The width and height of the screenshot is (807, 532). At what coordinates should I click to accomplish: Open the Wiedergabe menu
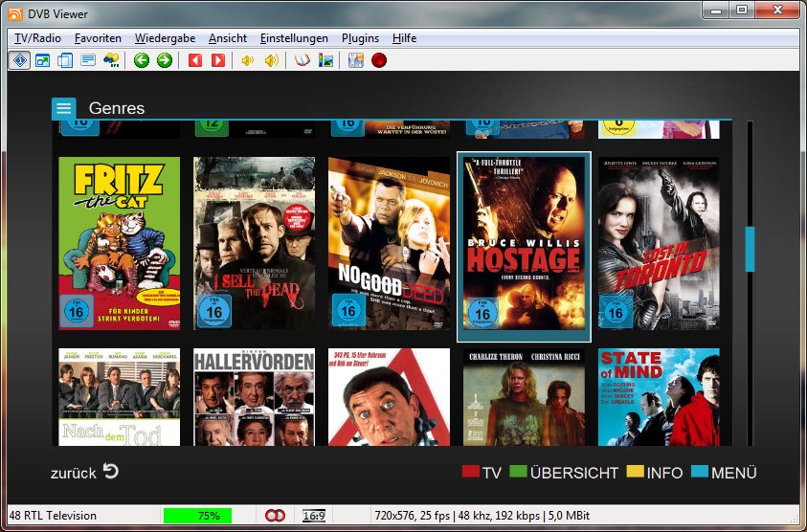point(166,38)
